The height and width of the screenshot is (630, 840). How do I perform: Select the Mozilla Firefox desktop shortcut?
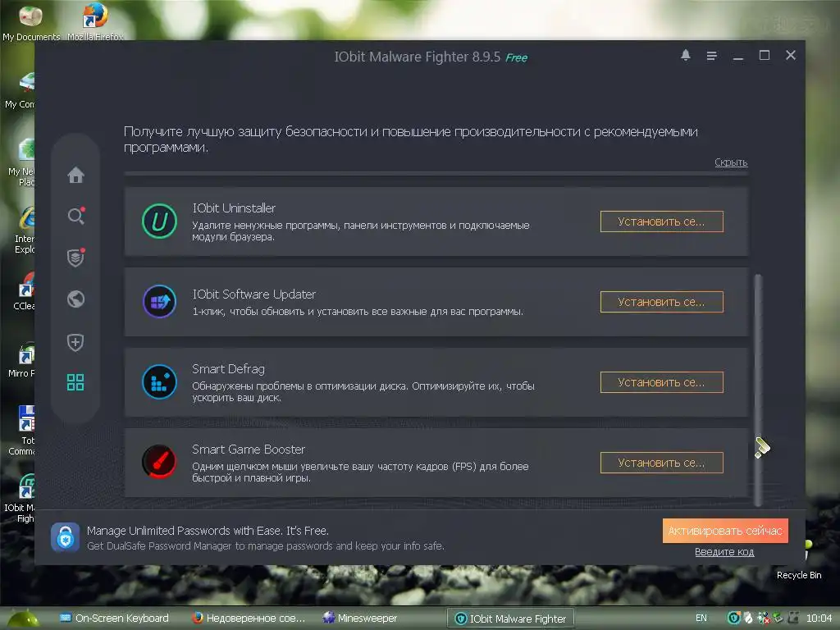[95, 21]
